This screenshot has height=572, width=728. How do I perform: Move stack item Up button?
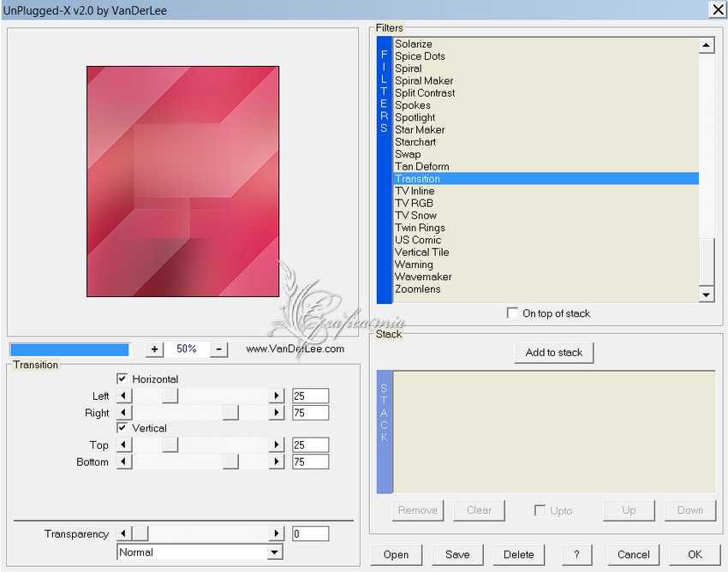(630, 510)
